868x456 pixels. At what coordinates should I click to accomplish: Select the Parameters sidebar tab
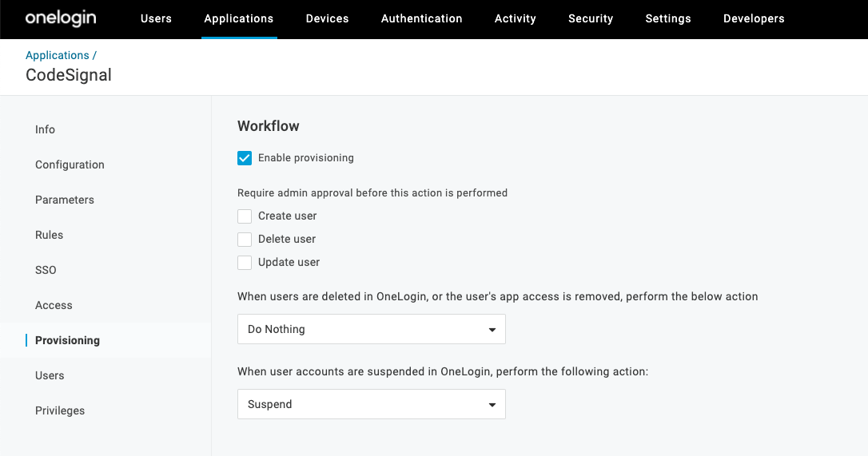(x=64, y=200)
